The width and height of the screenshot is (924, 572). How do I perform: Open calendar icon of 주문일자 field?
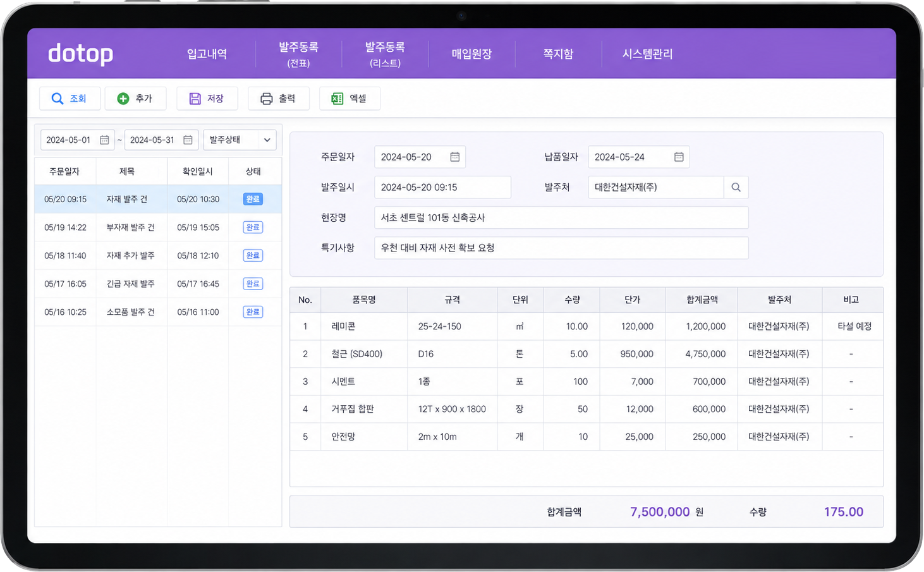pyautogui.click(x=454, y=157)
